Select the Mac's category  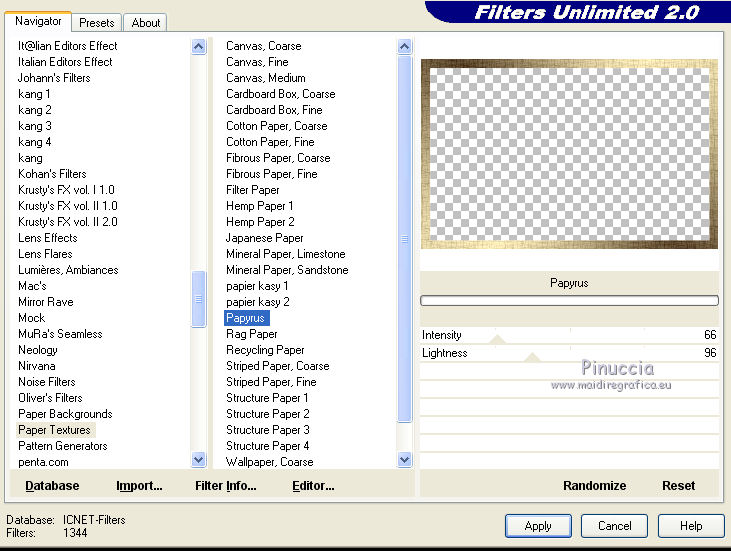point(32,286)
